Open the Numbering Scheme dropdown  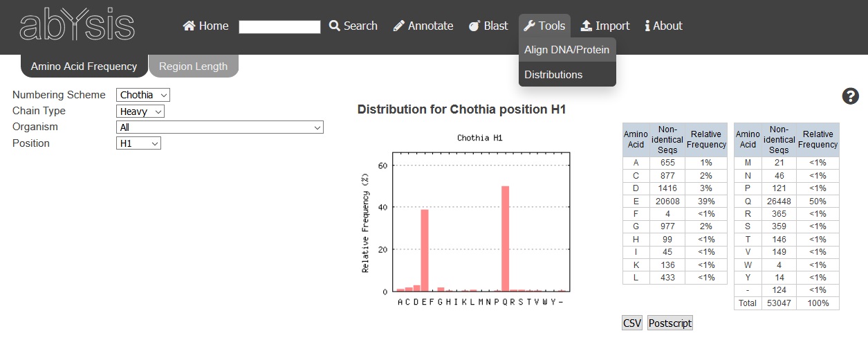(x=143, y=95)
